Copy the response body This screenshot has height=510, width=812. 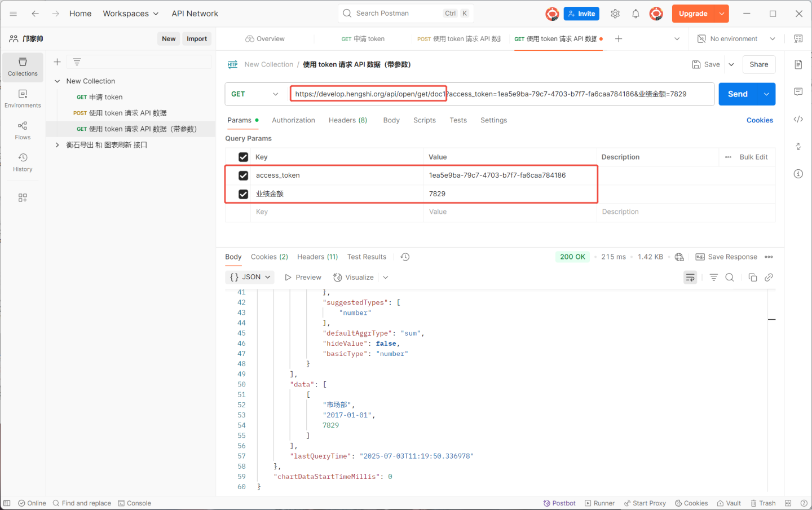click(752, 278)
